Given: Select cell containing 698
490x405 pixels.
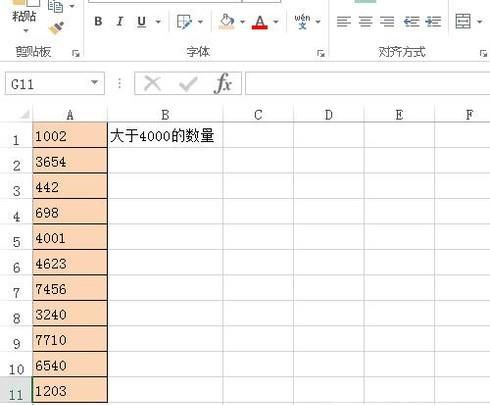Looking at the screenshot, I should 70,212.
